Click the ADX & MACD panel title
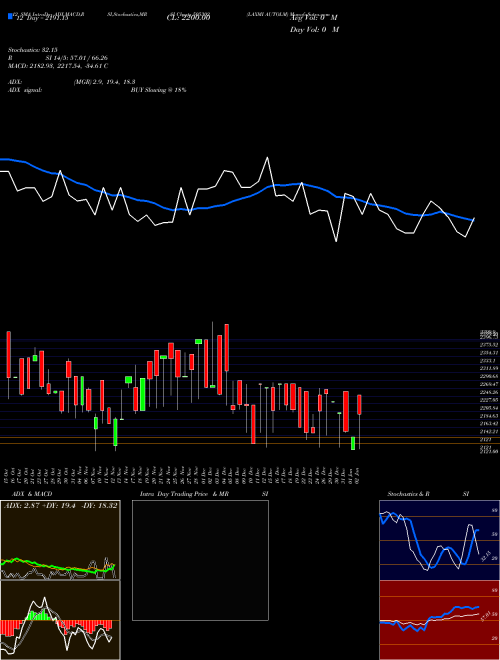 (32, 494)
